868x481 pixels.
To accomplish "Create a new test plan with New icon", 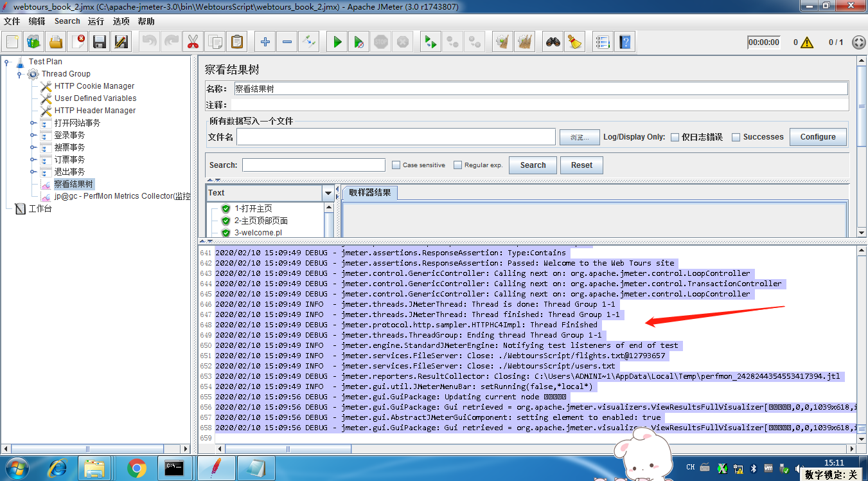I will click(12, 42).
